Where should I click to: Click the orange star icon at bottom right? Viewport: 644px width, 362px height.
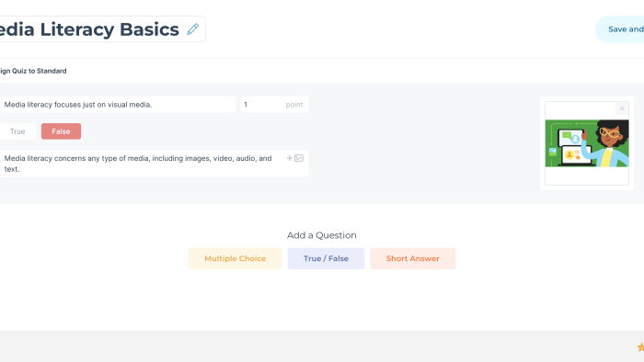(640, 346)
